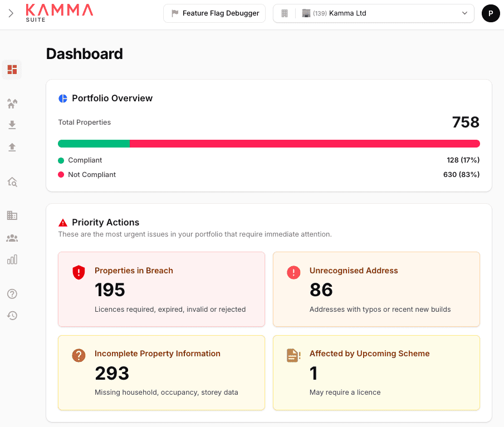Click the 293 count in Incomplete Property Information
Screen dimensions: 504x427
pyautogui.click(x=112, y=374)
